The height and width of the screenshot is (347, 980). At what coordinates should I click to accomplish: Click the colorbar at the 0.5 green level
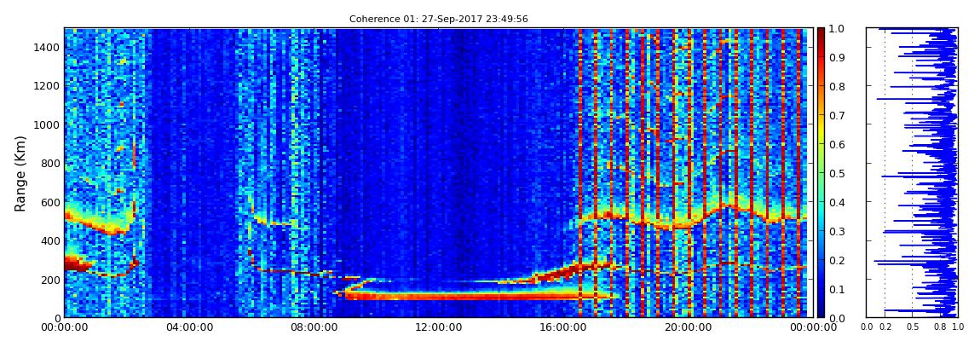pos(820,173)
